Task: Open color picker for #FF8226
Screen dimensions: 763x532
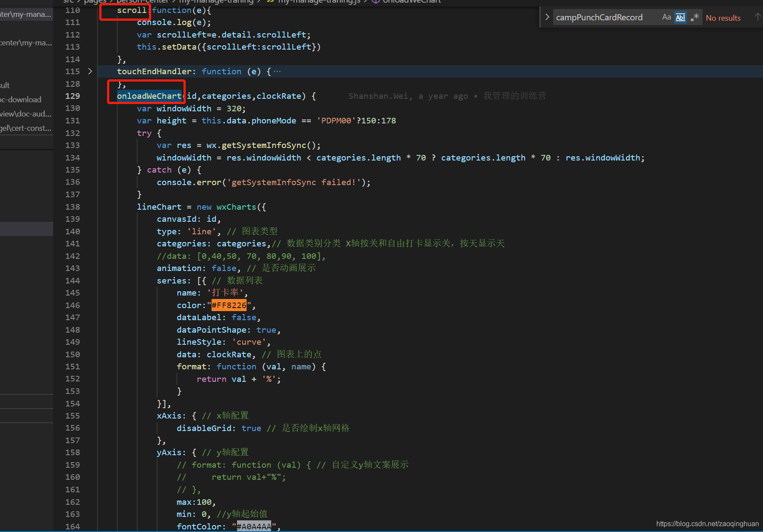Action: click(229, 305)
